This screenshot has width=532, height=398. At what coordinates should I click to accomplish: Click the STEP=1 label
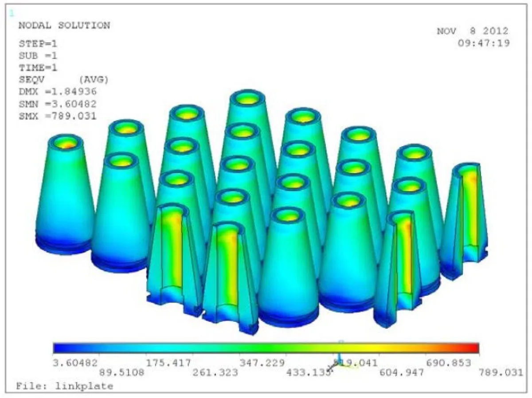pyautogui.click(x=38, y=44)
